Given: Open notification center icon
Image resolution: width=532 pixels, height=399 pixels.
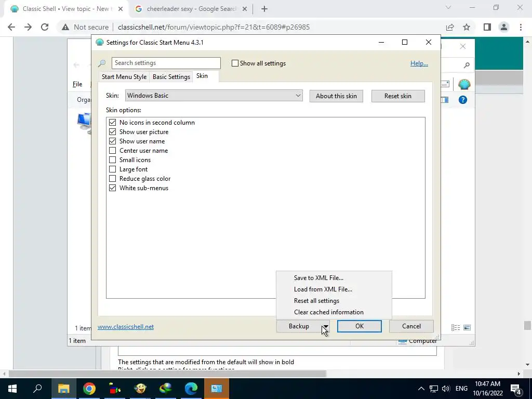Looking at the screenshot, I should click(x=515, y=389).
